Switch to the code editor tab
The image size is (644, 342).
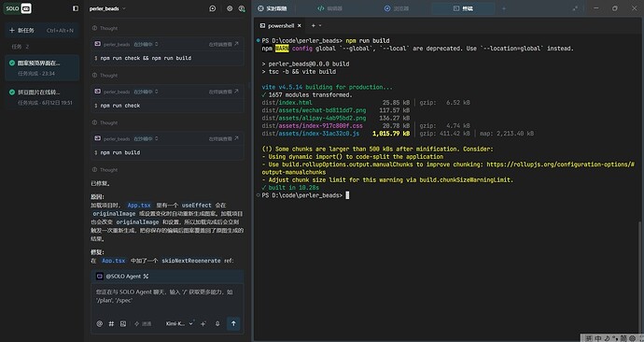pyautogui.click(x=329, y=8)
